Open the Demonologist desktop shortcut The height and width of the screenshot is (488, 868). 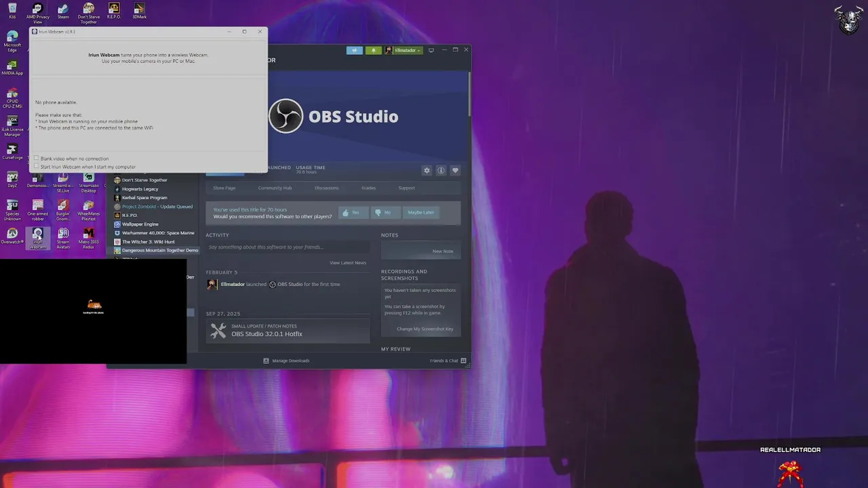(x=37, y=180)
